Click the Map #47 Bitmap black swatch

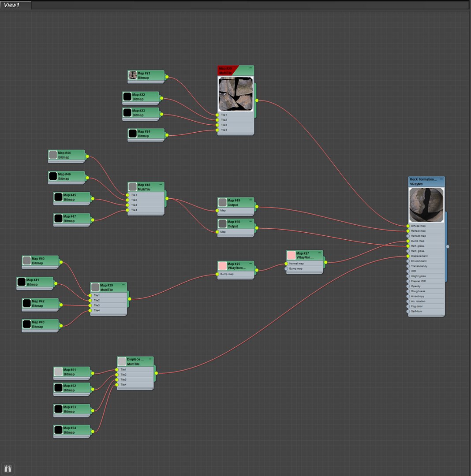click(x=58, y=218)
